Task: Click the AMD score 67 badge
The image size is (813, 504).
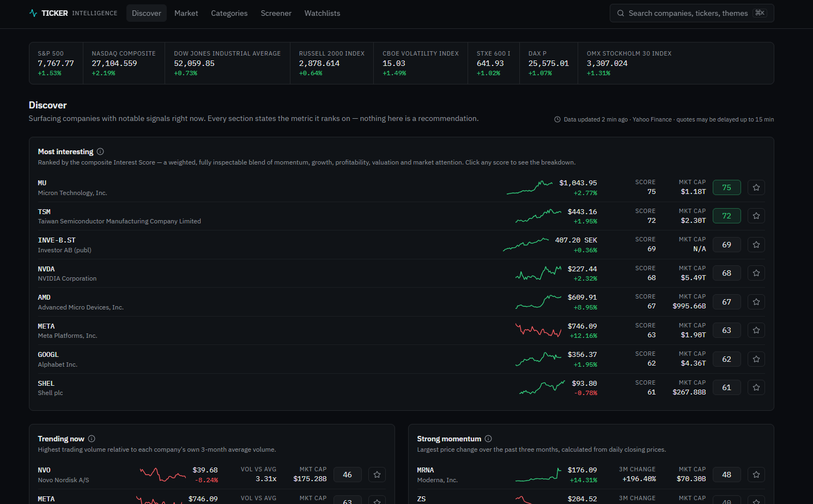Action: coord(726,302)
